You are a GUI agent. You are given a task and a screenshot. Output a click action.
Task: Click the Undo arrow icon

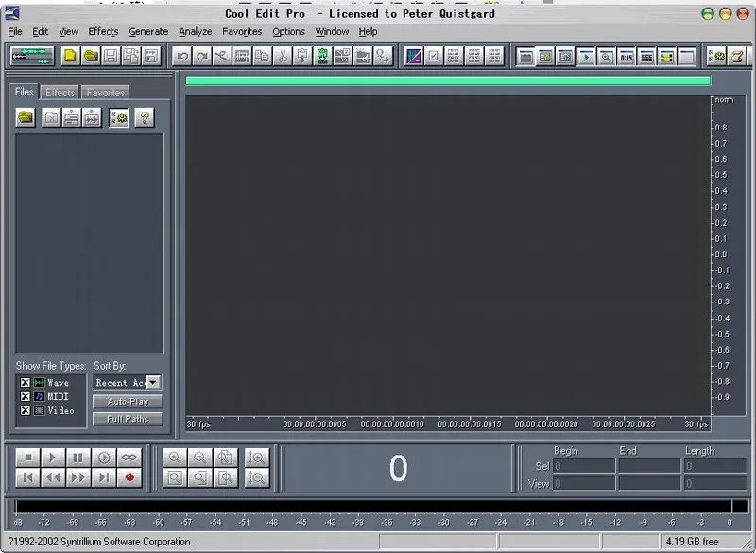(x=182, y=57)
